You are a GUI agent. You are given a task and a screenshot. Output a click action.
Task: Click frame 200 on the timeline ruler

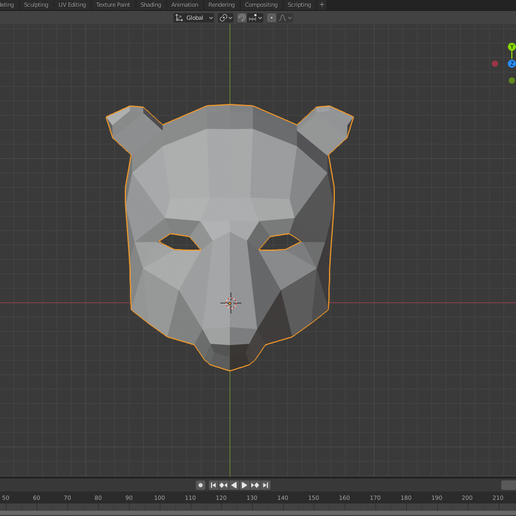(467, 498)
